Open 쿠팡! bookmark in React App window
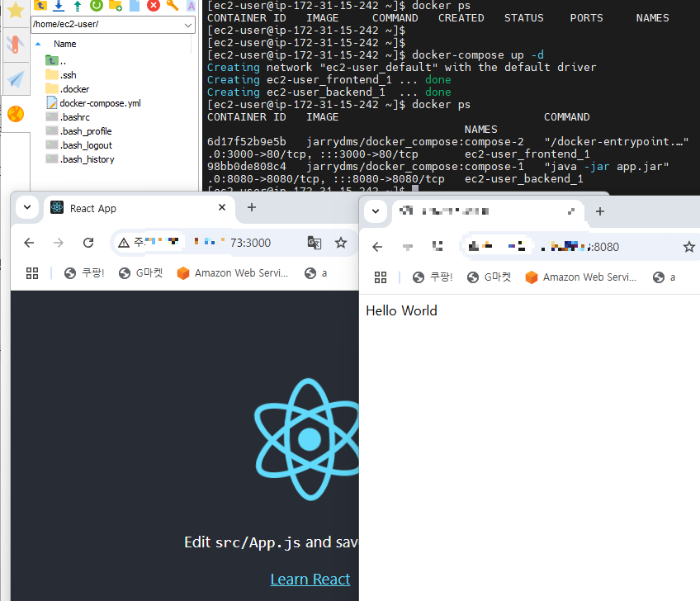The width and height of the screenshot is (700, 601). (84, 273)
